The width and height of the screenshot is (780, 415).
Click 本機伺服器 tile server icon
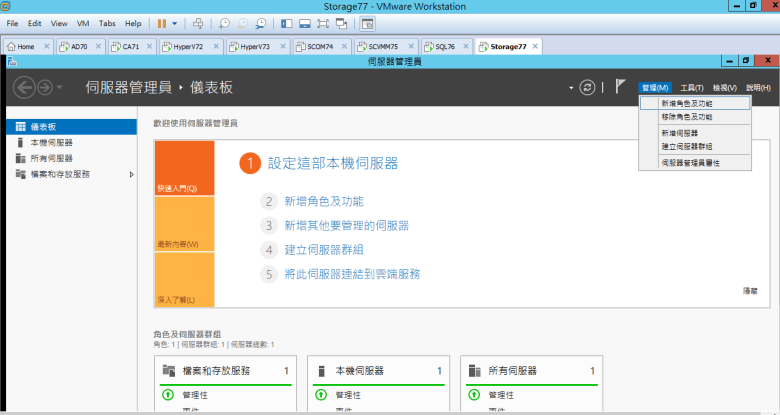click(x=321, y=370)
